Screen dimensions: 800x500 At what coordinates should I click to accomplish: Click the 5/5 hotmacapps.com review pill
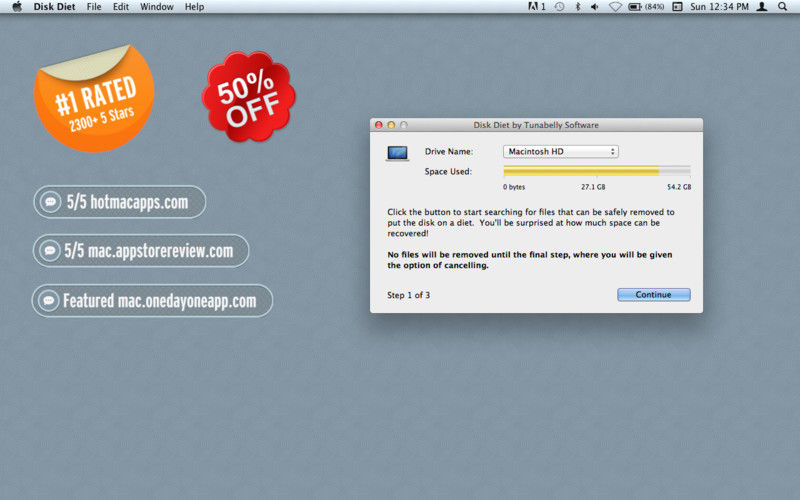(x=119, y=202)
